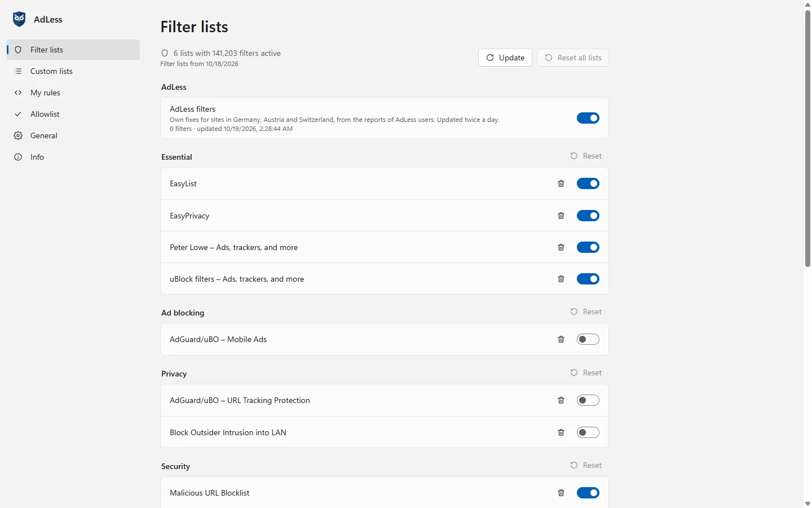Open the Filter lists page
812x508 pixels.
point(73,50)
